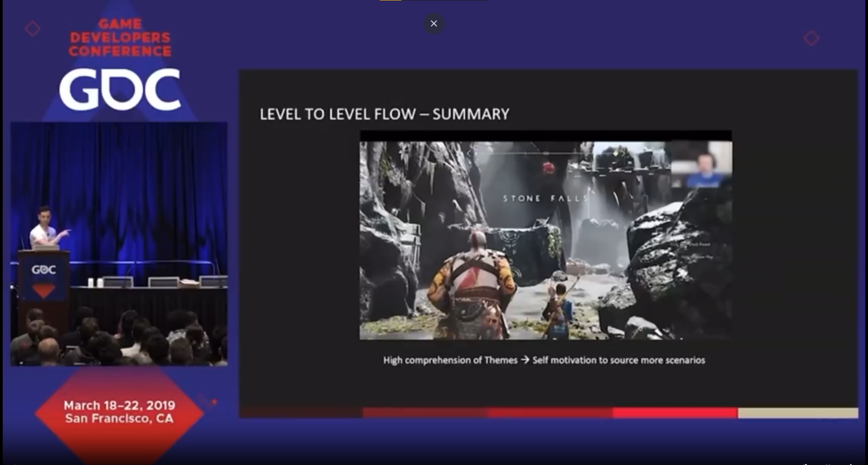Click the "March 18–22, 2019" date text
The height and width of the screenshot is (465, 868).
click(119, 405)
